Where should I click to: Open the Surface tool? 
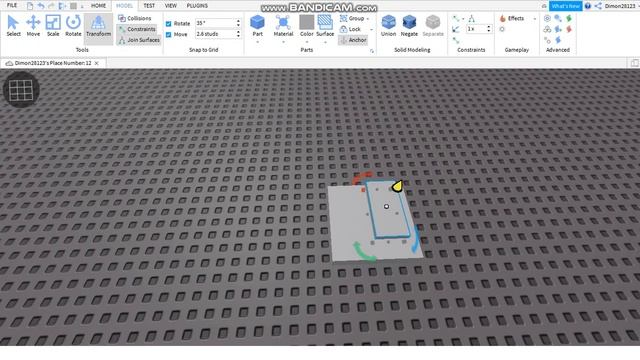pos(325,26)
